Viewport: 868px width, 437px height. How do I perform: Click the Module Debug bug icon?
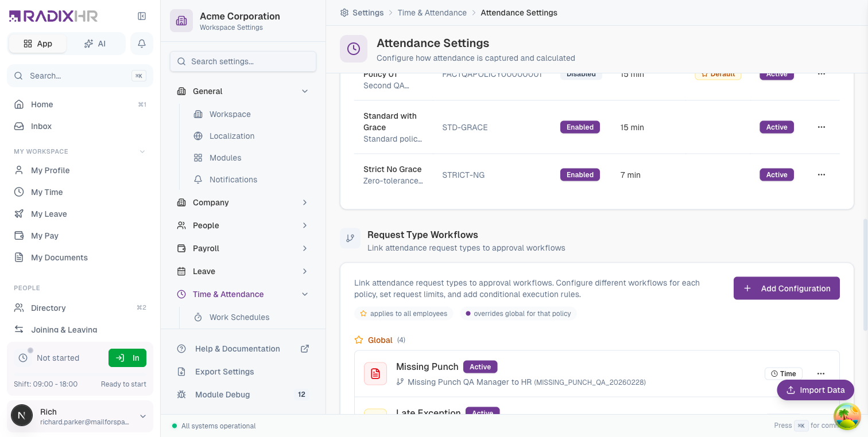click(x=181, y=395)
